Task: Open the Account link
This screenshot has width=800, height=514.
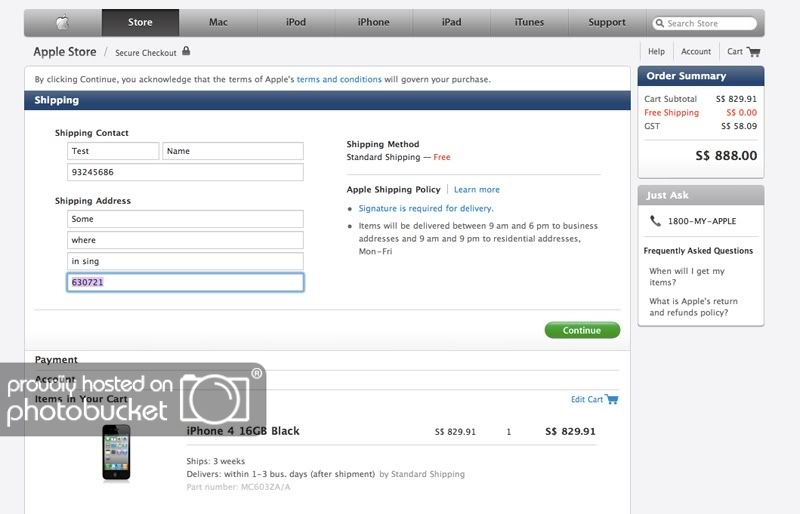Action: coord(696,52)
